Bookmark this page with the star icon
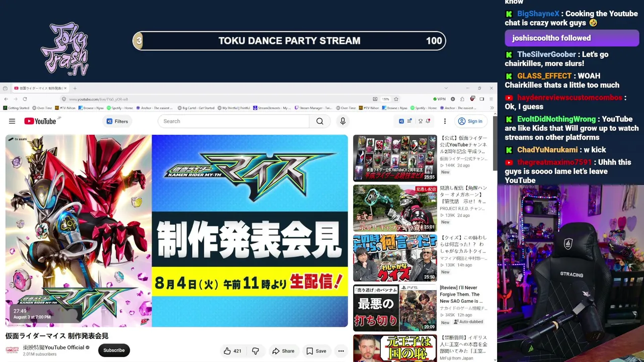644x362 pixels. tap(396, 99)
